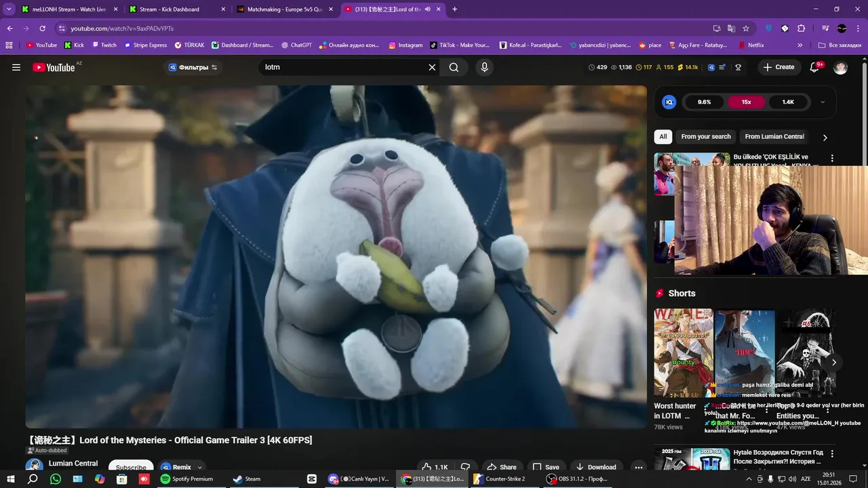
Task: Expand the vidIQ score panel chevron
Action: coord(823,102)
